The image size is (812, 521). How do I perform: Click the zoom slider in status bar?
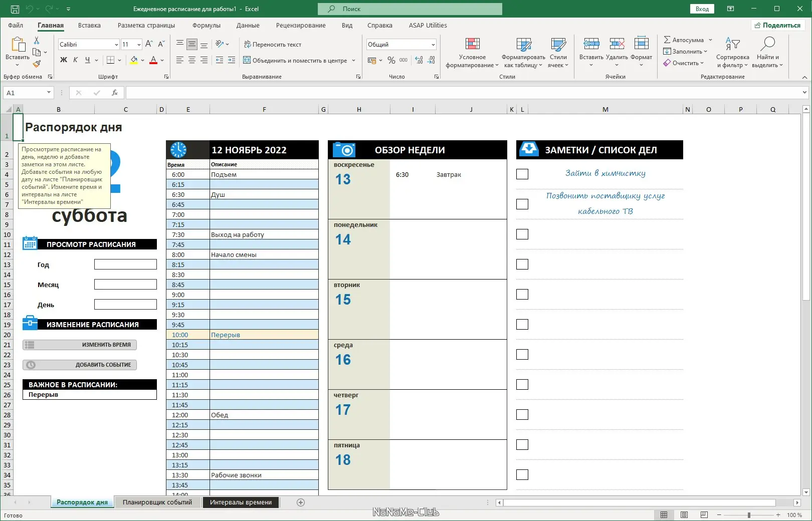tap(749, 515)
